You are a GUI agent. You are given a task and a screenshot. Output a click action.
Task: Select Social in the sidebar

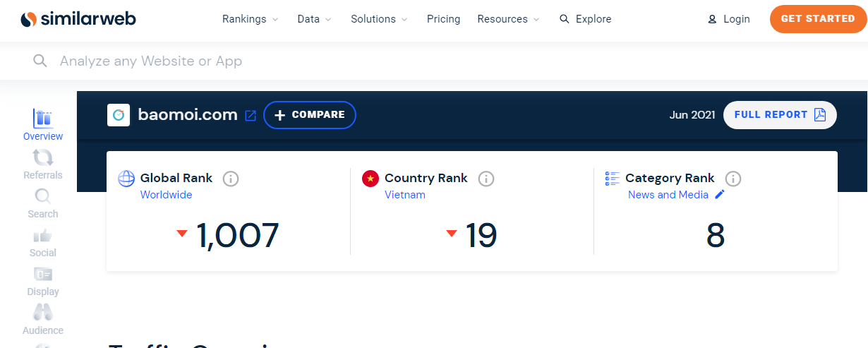43,242
